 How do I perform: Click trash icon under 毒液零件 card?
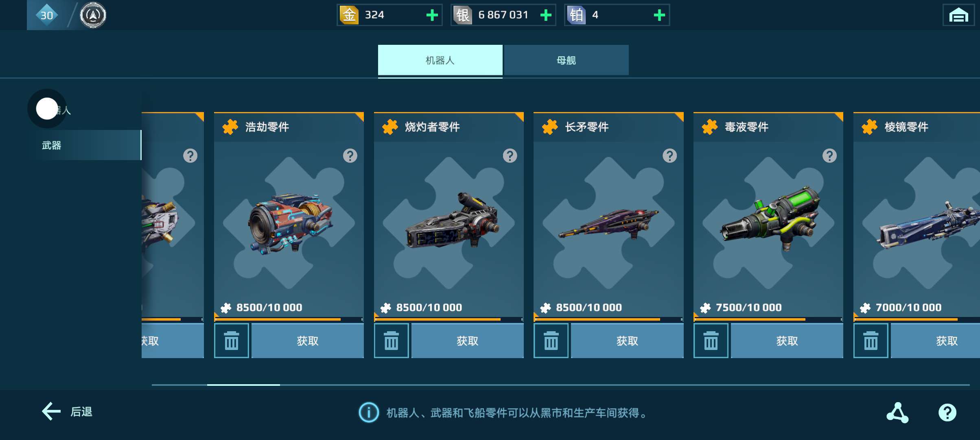click(x=711, y=341)
